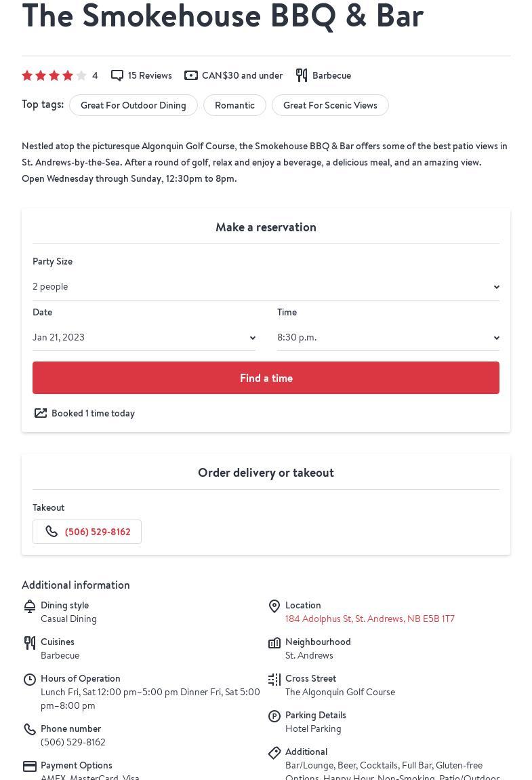
Task: Click the takeout phone icon
Action: [52, 532]
